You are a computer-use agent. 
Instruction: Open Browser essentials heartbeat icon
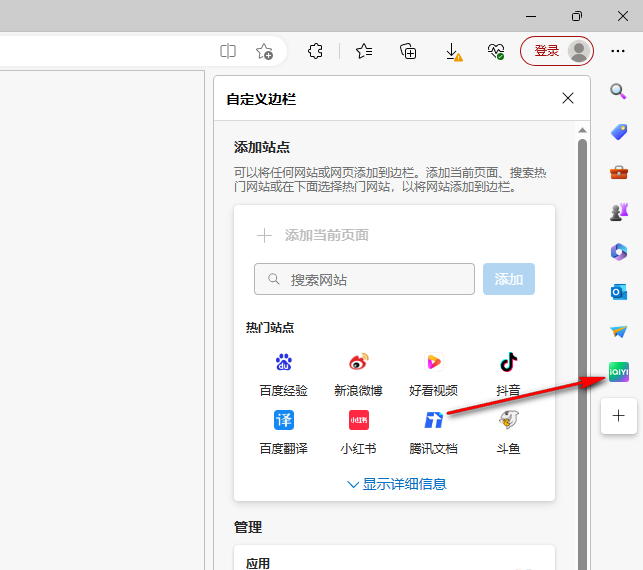(496, 51)
